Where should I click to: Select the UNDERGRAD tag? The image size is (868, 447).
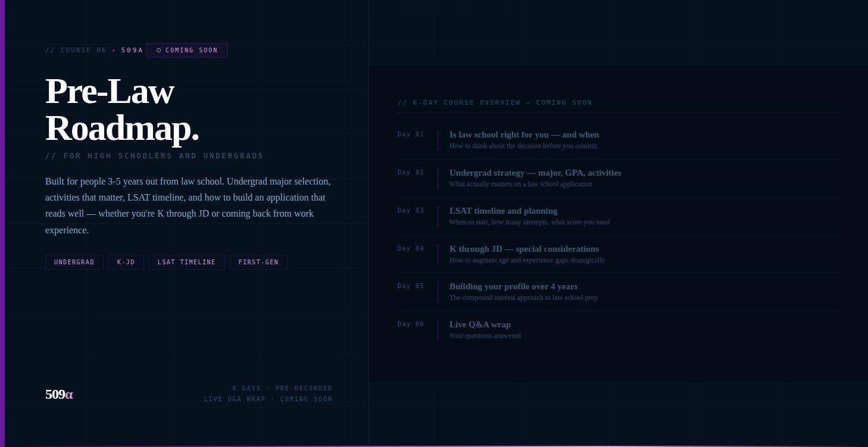coord(74,262)
